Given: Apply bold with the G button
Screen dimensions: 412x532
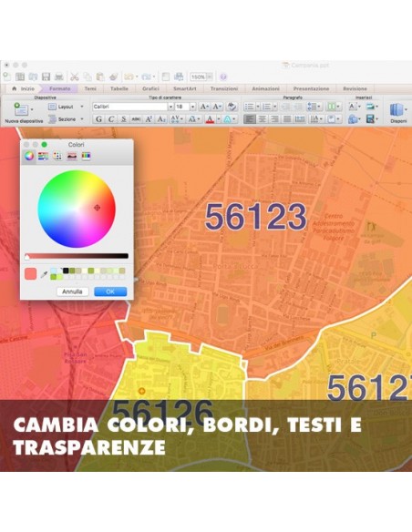Looking at the screenshot, I should click(x=98, y=119).
